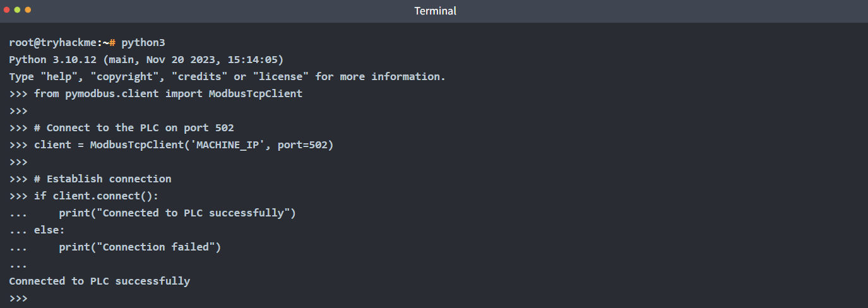Click the print("Connection failed") statement

pos(140,247)
